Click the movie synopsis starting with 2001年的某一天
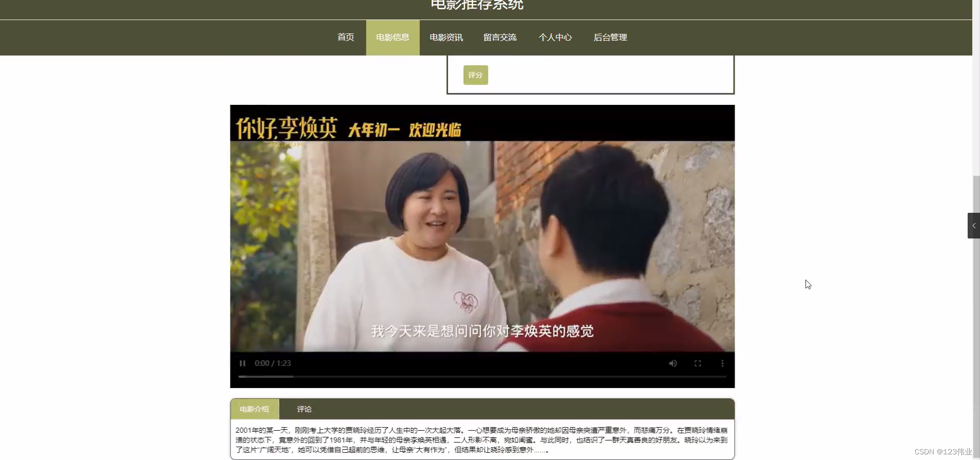The image size is (980, 460). (x=482, y=440)
